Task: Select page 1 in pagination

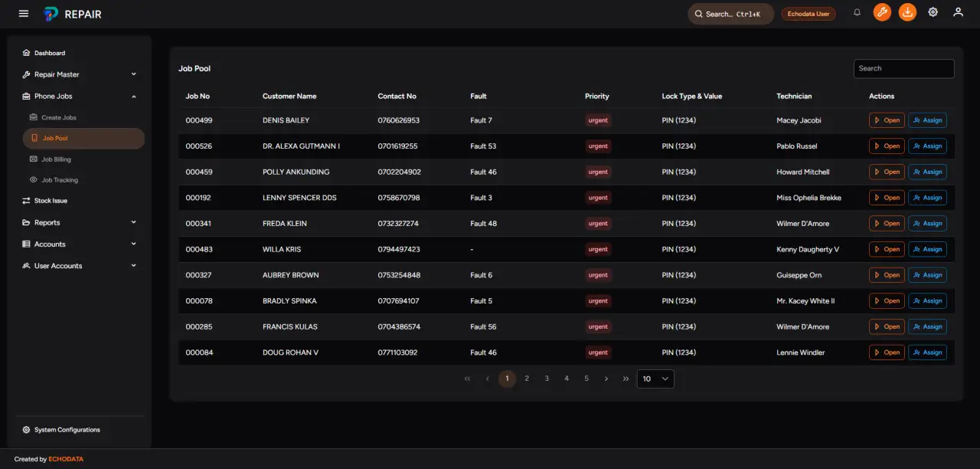Action: (507, 379)
